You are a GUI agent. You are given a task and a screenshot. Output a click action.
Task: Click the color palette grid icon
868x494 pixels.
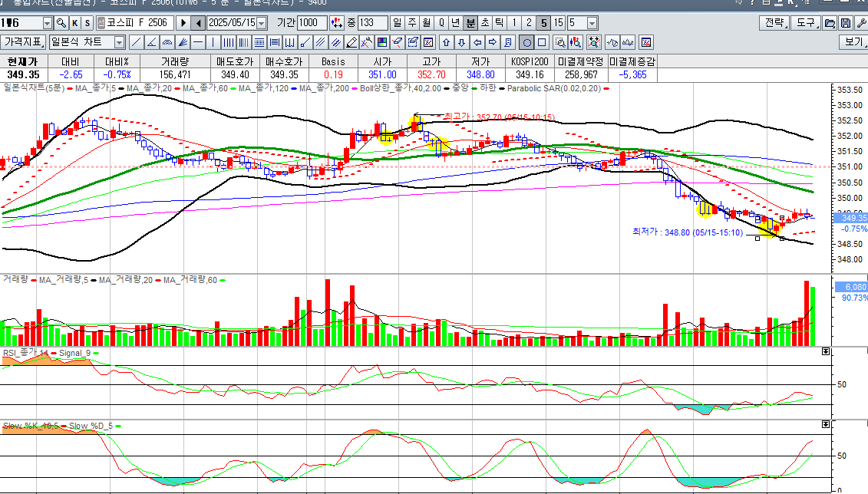382,42
